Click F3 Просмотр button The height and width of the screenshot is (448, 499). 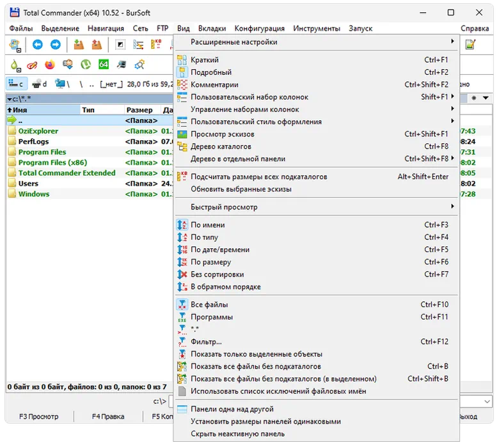pyautogui.click(x=39, y=417)
